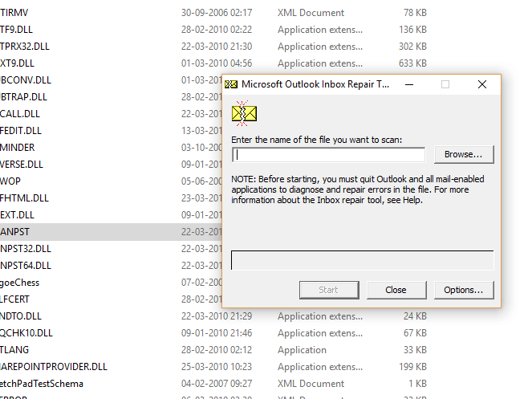Image resolution: width=532 pixels, height=399 pixels.
Task: Click the 67 KB size cell
Action: tap(415, 333)
